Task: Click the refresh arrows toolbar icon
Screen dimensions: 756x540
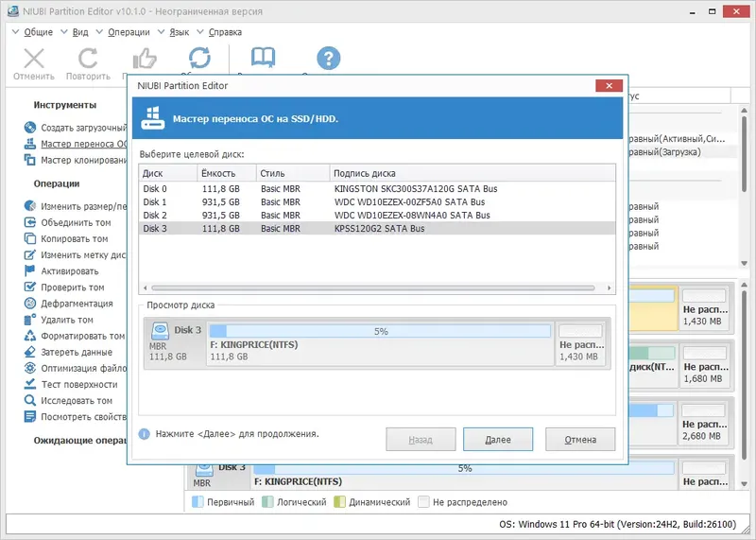Action: pyautogui.click(x=199, y=58)
